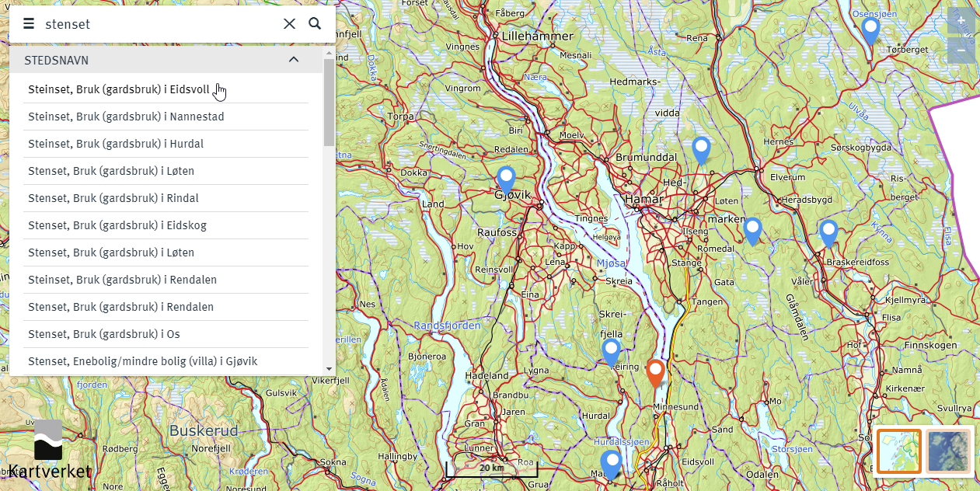Click the blue marker near Osensjøen
The width and height of the screenshot is (980, 491).
click(870, 30)
